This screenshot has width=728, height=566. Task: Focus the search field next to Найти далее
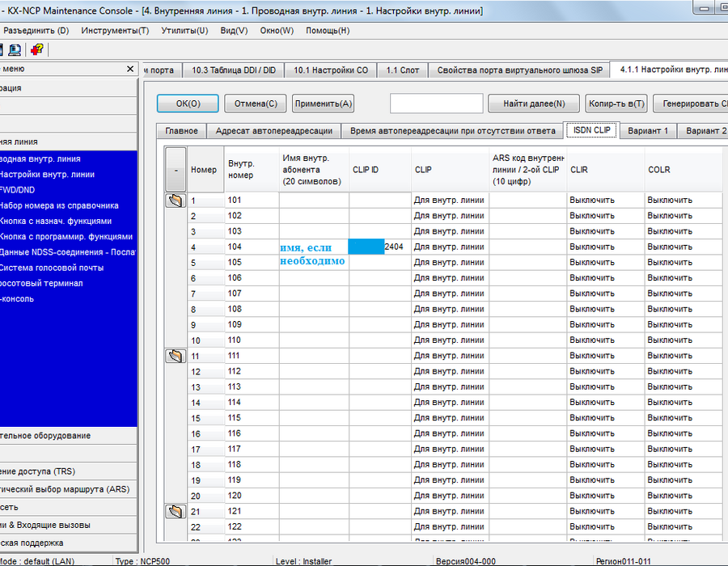tap(437, 103)
